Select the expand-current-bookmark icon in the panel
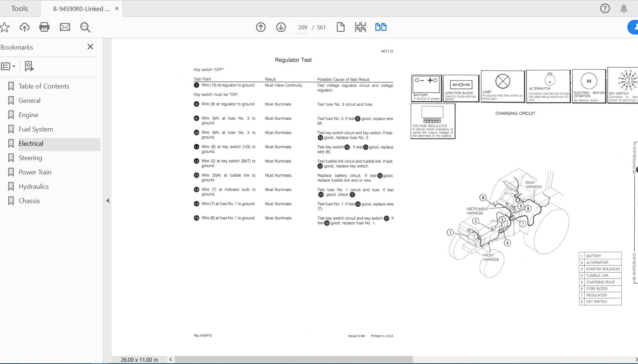638x364 pixels. pyautogui.click(x=29, y=66)
